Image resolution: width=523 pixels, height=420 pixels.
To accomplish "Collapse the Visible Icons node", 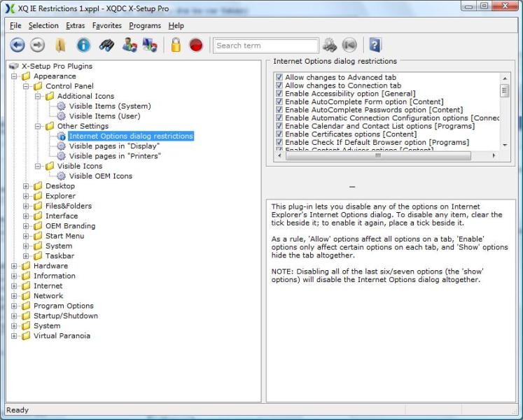I will [x=38, y=166].
